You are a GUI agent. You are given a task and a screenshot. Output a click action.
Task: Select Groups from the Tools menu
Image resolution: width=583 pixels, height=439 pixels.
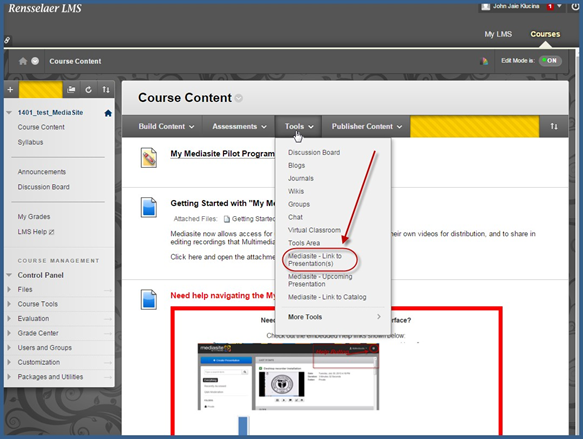coord(299,204)
